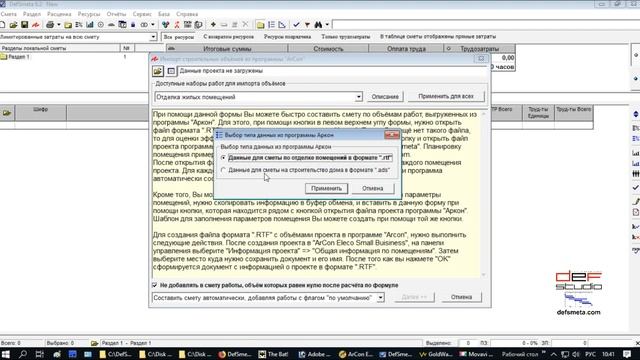Image resolution: width=640 pixels, height=360 pixels.
Task: Click the 'Итоговые суммы' header cell
Action: coord(227,49)
